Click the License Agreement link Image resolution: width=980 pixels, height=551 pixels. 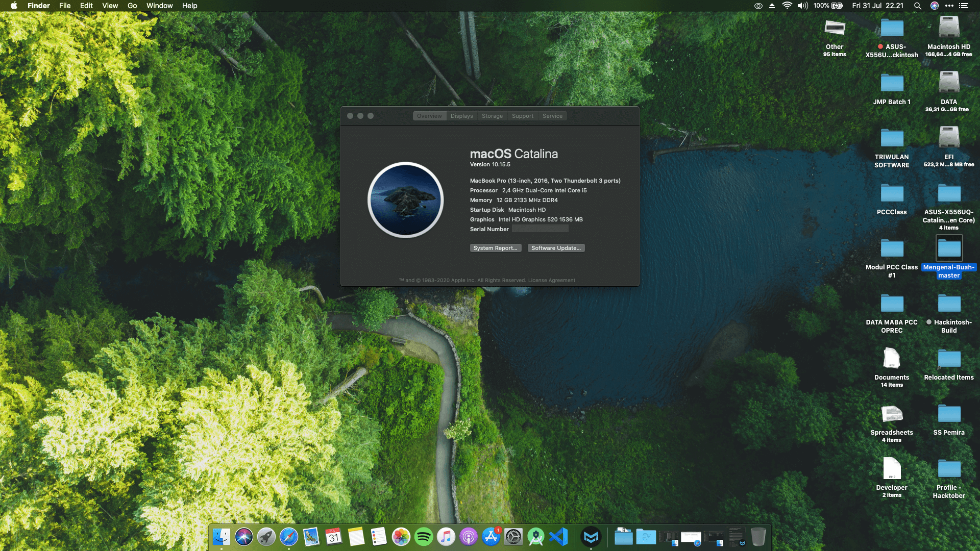click(x=551, y=280)
